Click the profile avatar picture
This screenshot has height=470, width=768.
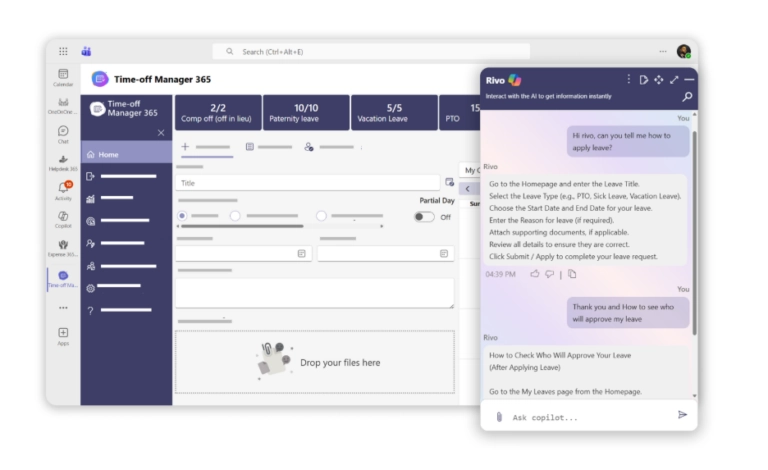pos(684,51)
